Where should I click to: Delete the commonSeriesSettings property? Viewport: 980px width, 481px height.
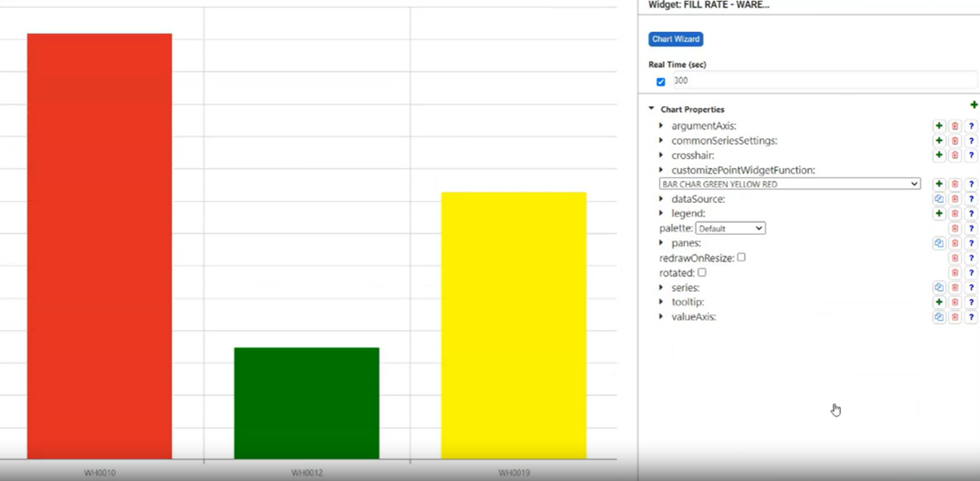coord(954,141)
